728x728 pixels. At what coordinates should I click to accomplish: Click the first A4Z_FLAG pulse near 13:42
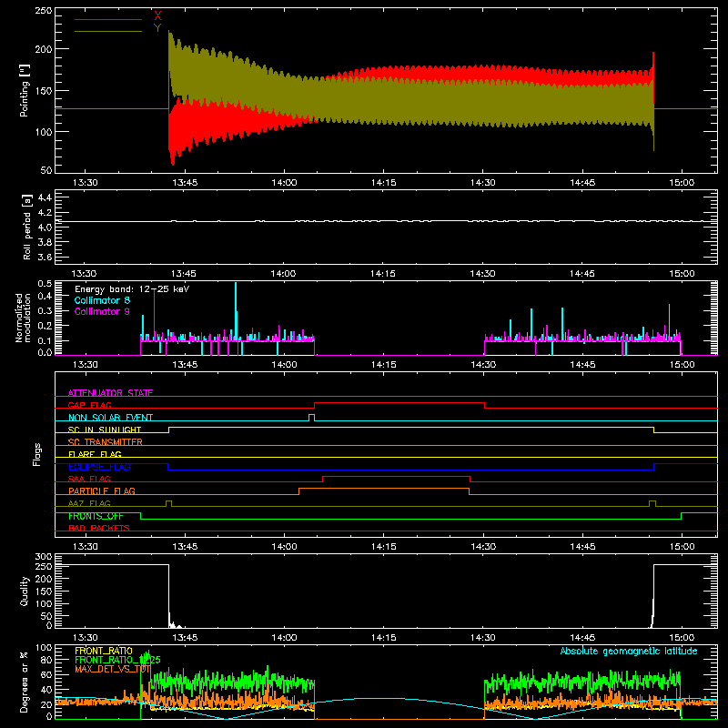[168, 503]
